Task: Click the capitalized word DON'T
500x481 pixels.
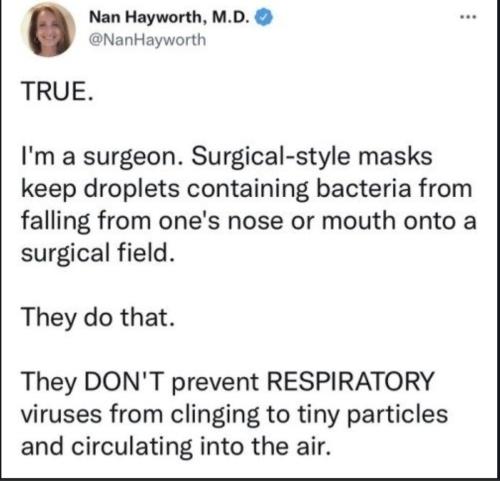Action: 125,382
